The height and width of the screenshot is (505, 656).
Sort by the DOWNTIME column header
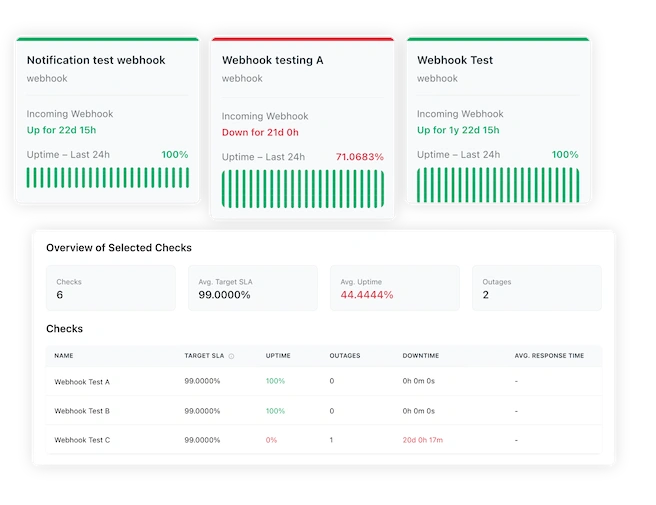[418, 356]
